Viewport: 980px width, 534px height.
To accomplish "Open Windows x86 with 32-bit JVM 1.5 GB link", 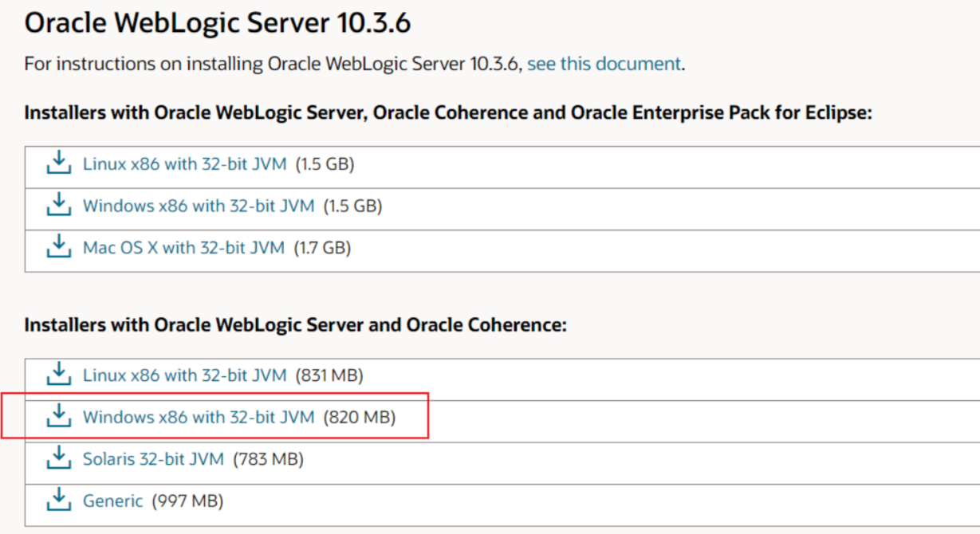I will [199, 206].
